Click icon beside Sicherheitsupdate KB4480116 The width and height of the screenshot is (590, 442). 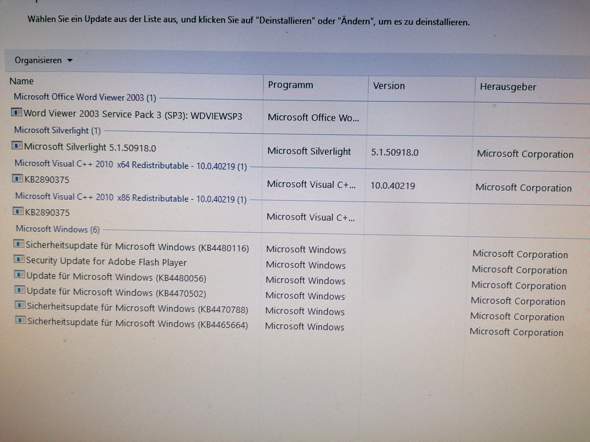coord(19,244)
